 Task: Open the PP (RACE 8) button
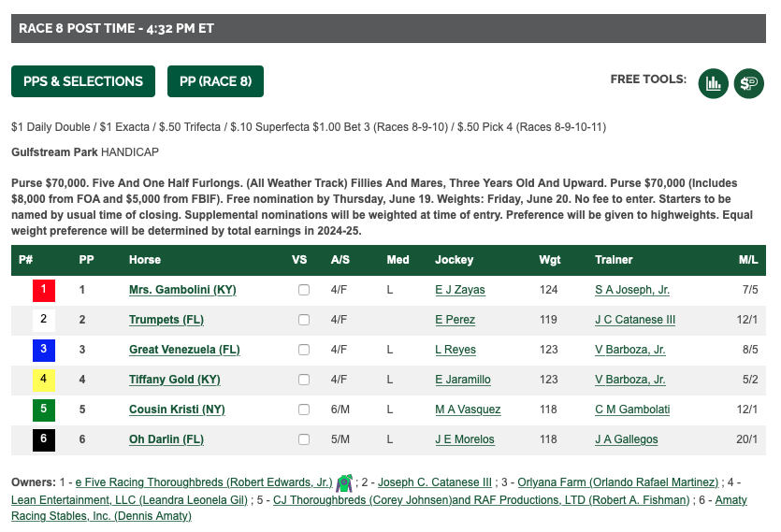215,81
